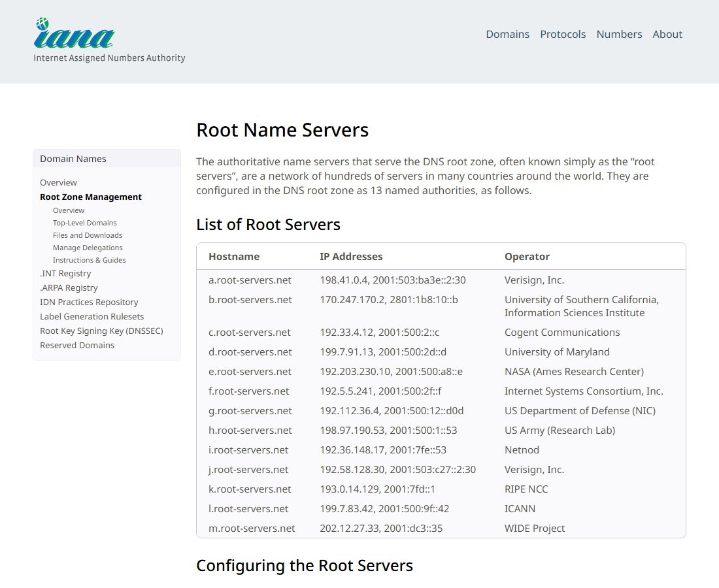Click operator US Department of Defense (NIC)
Viewport: 719px width, 588px height.
pyautogui.click(x=580, y=411)
